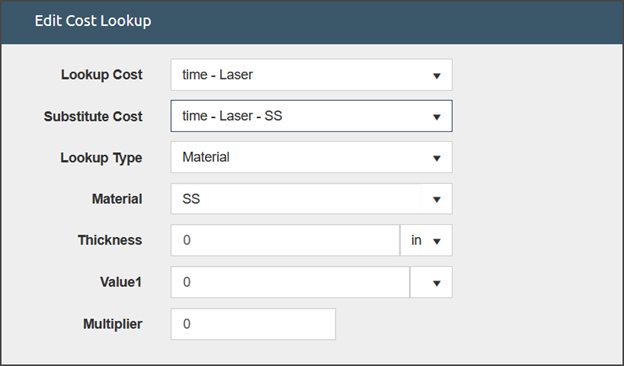The width and height of the screenshot is (624, 366).
Task: Click the 'Material' value in Lookup Type
Action: tap(206, 157)
